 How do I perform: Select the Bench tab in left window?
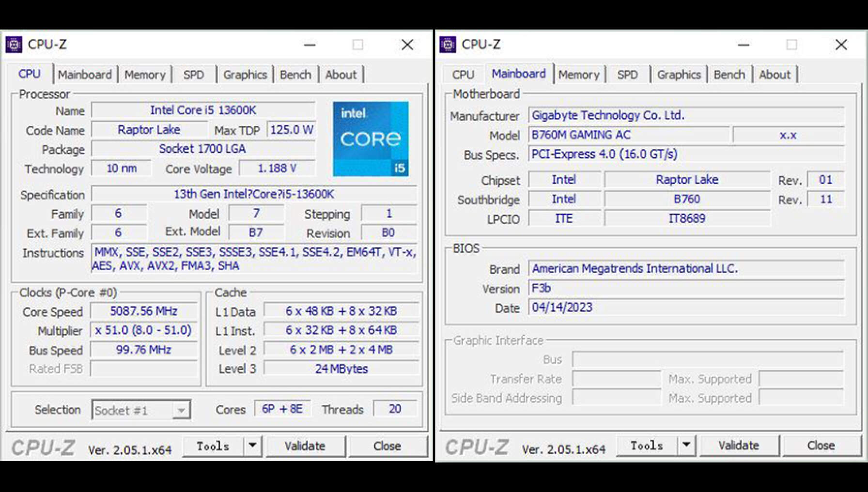coord(295,74)
